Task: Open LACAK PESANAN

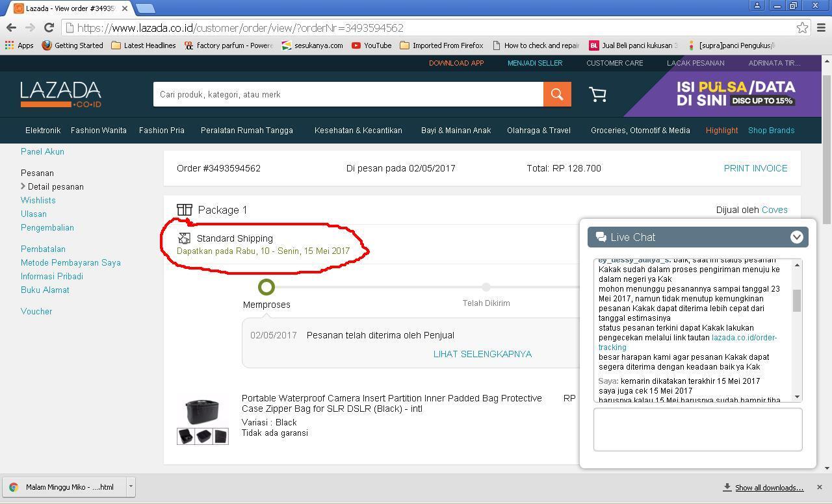Action: tap(695, 63)
